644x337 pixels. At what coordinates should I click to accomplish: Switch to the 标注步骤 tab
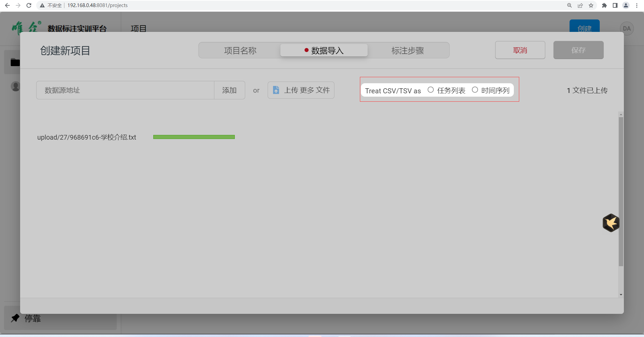[408, 50]
